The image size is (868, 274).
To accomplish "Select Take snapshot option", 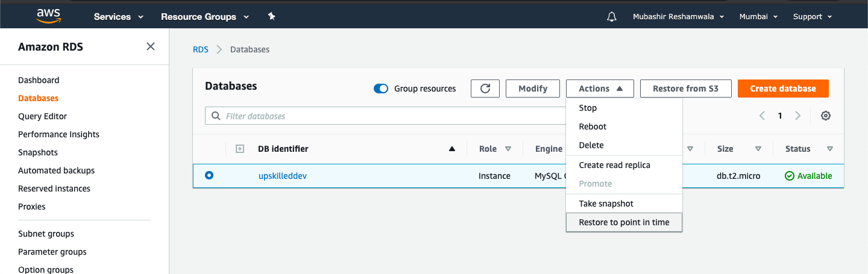I will pyautogui.click(x=624, y=204).
